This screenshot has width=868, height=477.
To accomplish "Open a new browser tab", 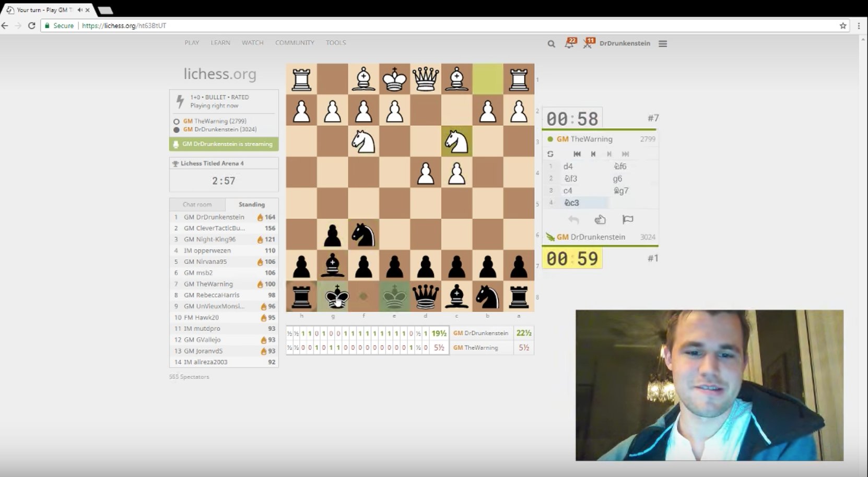I will click(x=105, y=10).
